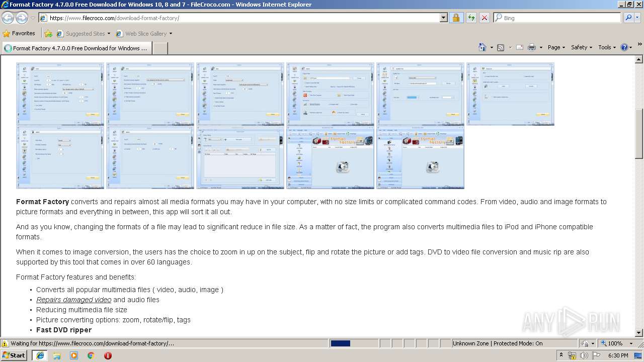Open Web Slice Gallery link
Viewport: 644px width, 362px height.
click(x=145, y=34)
